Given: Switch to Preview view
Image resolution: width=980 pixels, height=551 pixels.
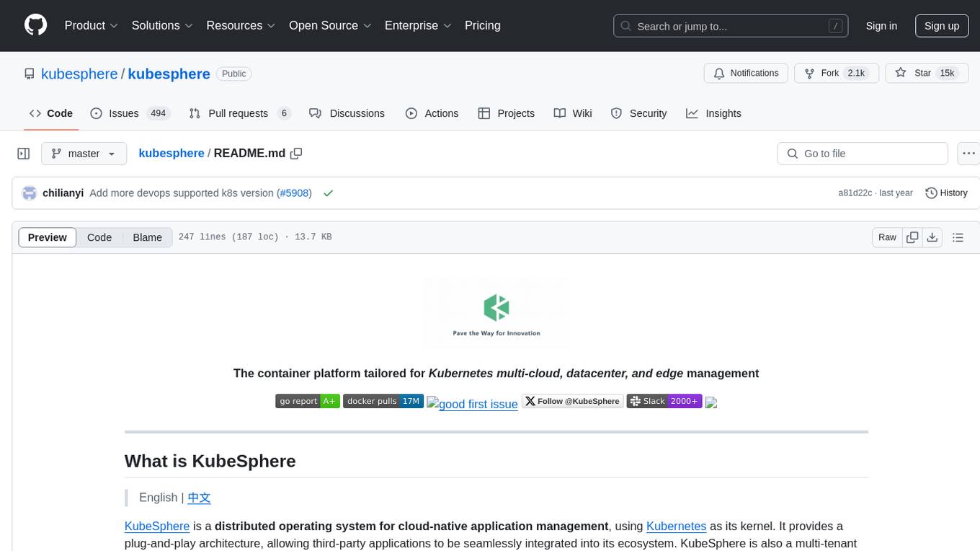Looking at the screenshot, I should point(47,237).
